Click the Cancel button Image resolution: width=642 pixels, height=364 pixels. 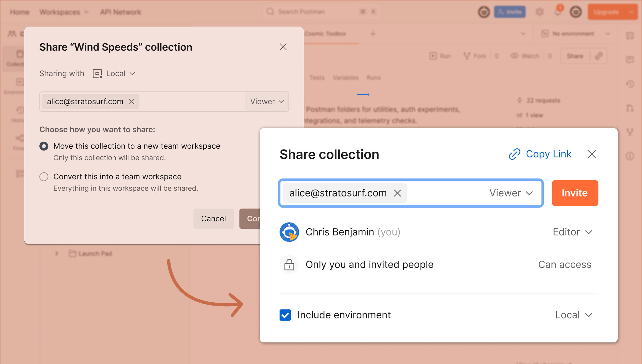click(213, 219)
